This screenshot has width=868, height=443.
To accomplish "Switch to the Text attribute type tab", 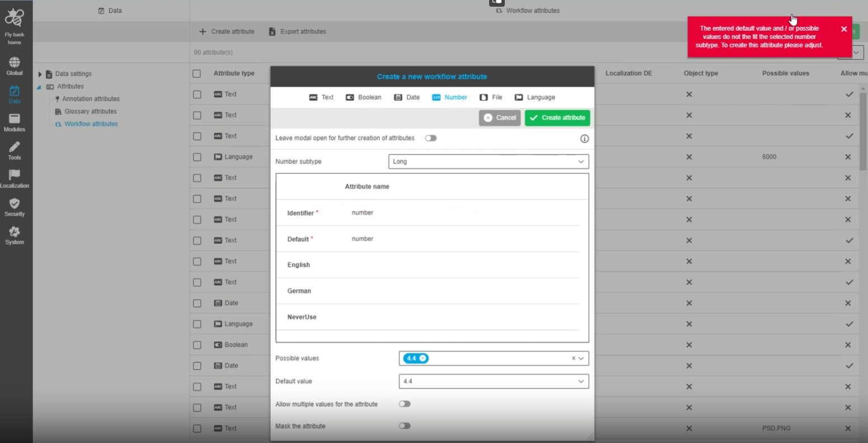I will click(x=321, y=97).
